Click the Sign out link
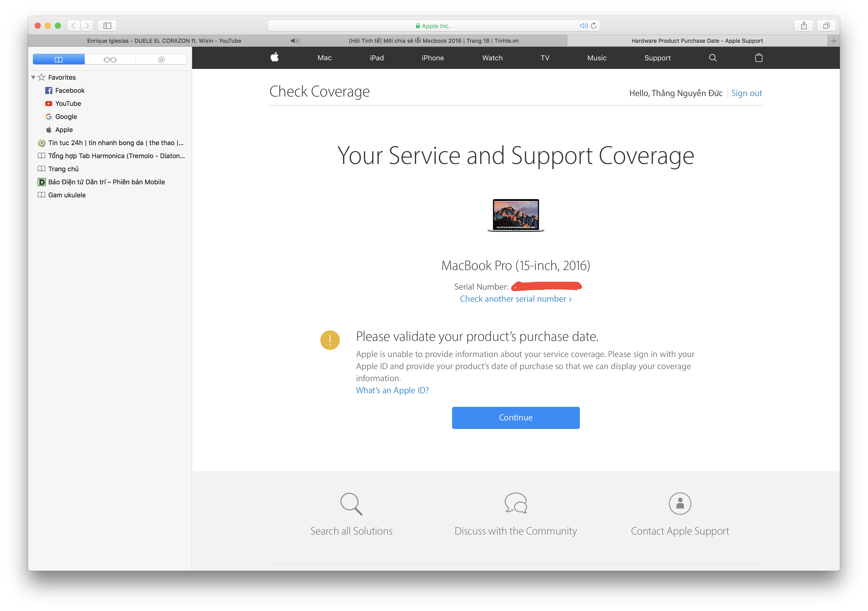Screen dimensions: 868x611 [x=746, y=93]
